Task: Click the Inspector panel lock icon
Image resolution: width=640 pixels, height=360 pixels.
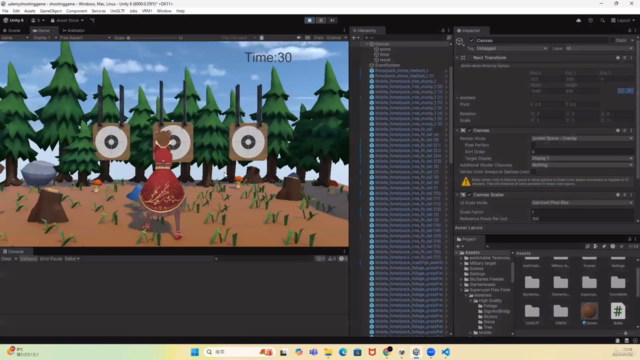Action: point(629,30)
